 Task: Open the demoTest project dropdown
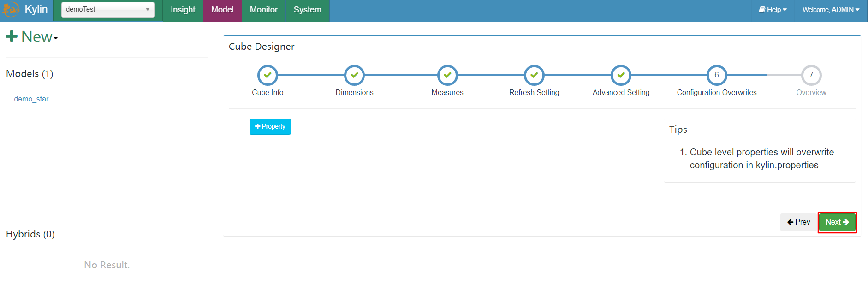108,9
